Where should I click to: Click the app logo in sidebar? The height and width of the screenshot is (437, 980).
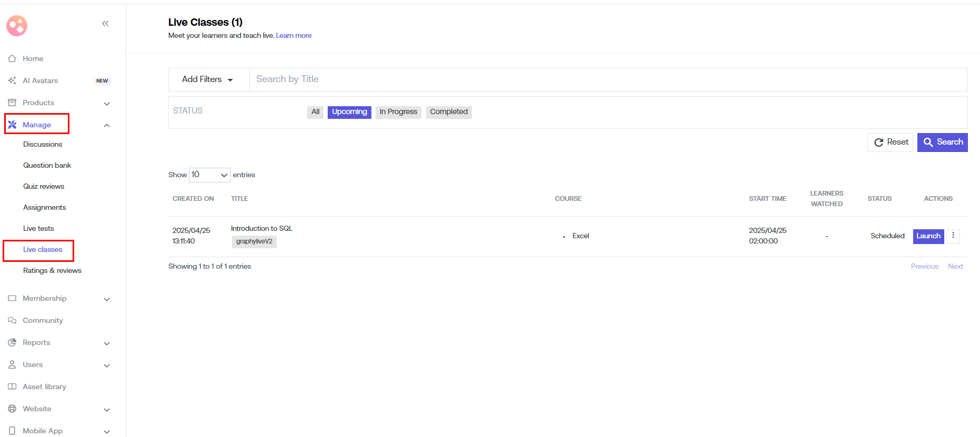(x=17, y=25)
